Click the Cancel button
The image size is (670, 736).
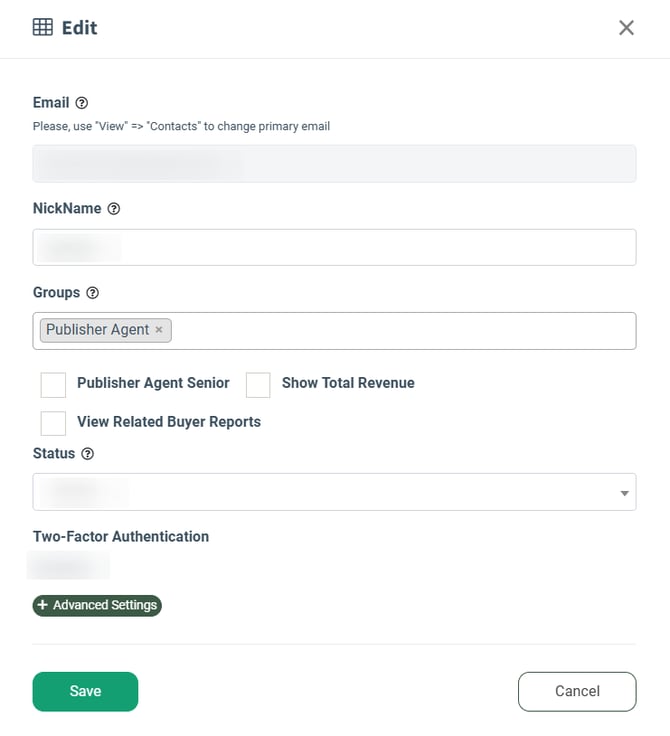(577, 691)
